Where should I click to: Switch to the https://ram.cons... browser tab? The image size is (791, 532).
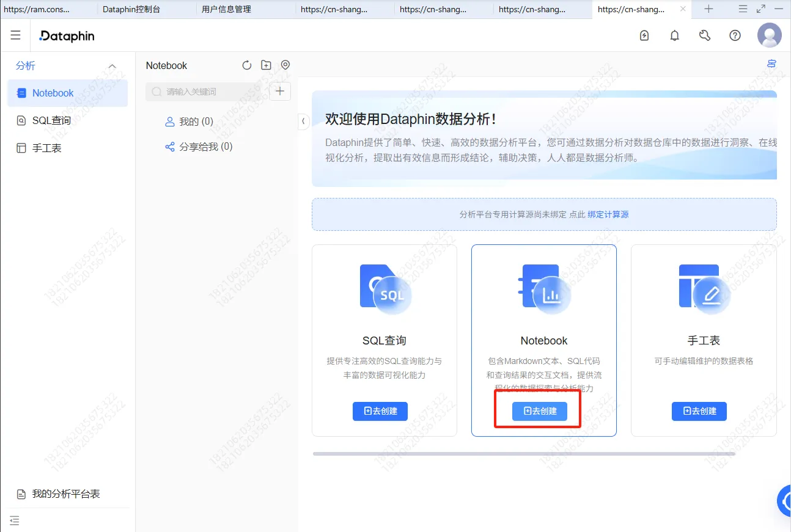37,9
